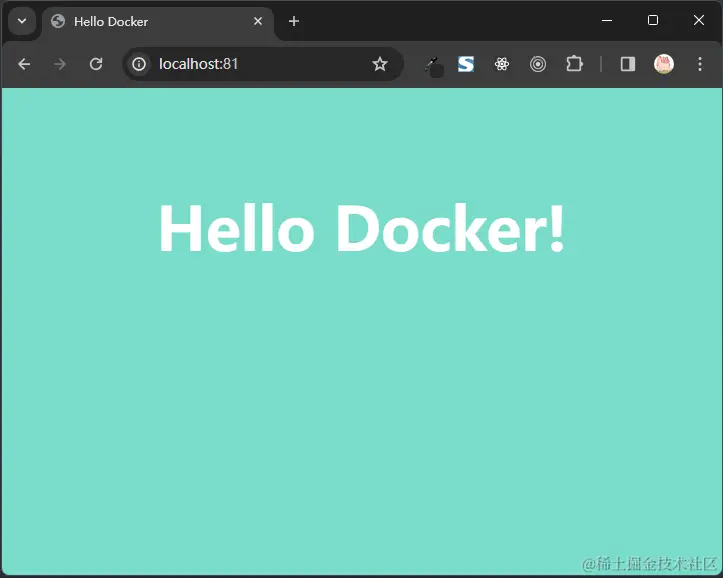Open Chrome three-dot menu
Viewport: 723px width, 578px height.
click(x=699, y=64)
